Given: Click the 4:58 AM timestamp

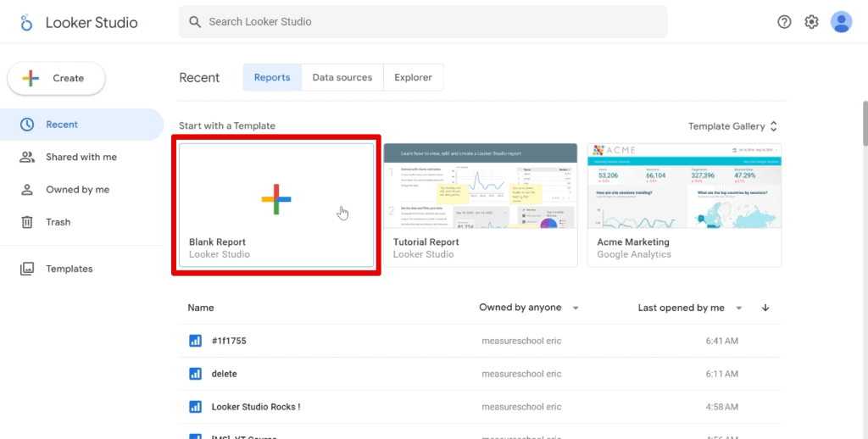Looking at the screenshot, I should point(722,407).
